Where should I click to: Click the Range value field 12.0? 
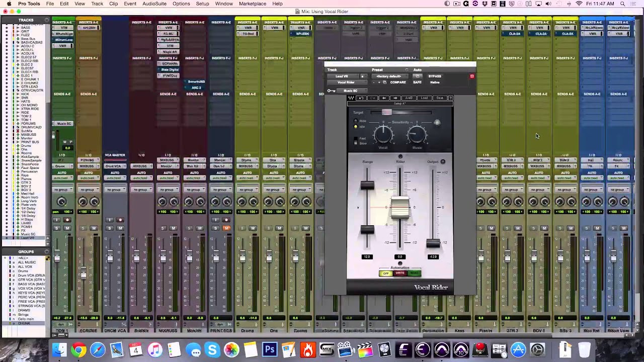(x=367, y=256)
